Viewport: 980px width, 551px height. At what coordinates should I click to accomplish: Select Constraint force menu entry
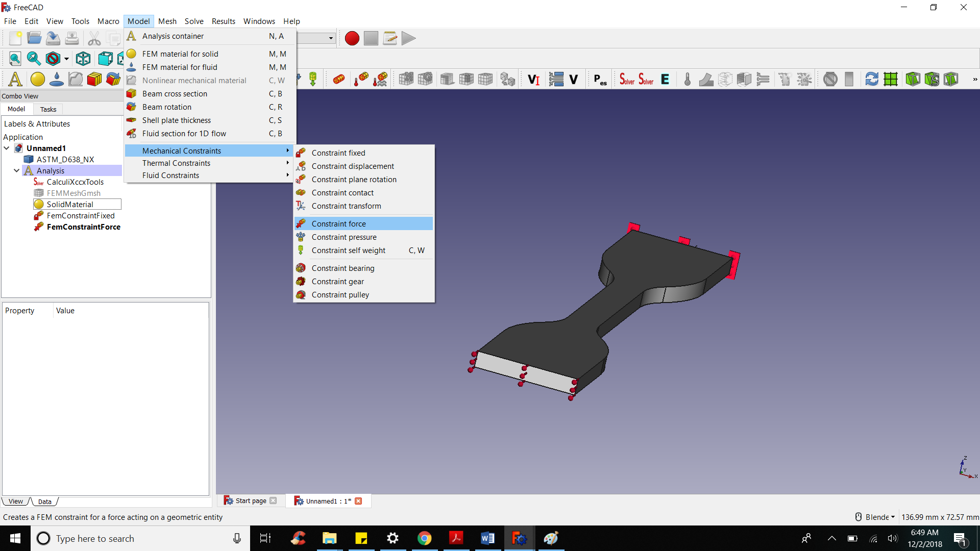338,223
